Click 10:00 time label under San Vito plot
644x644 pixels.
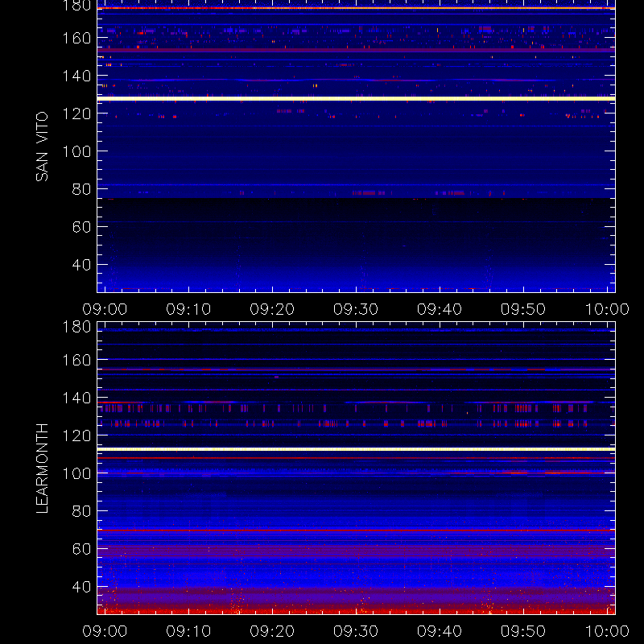coord(607,309)
